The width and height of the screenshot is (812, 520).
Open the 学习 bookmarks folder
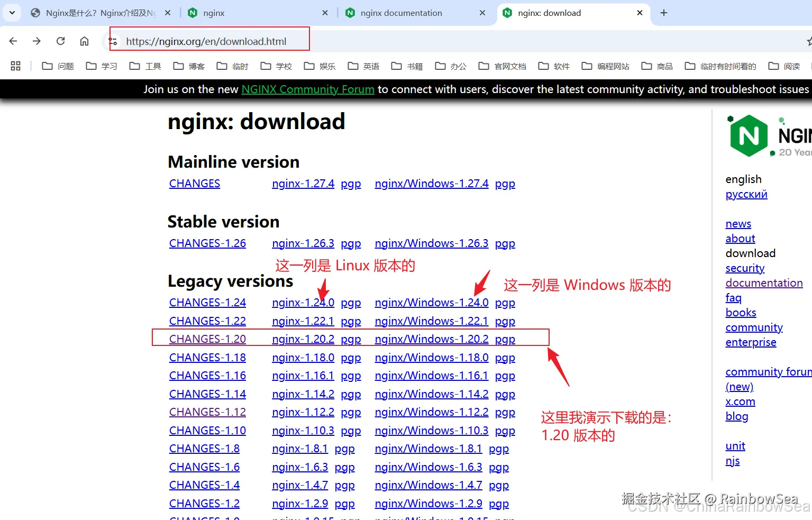click(x=102, y=66)
